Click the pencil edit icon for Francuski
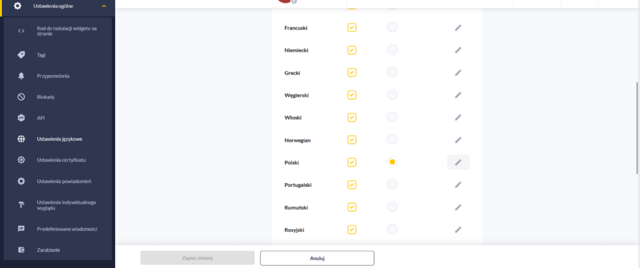644x268 pixels. point(458,28)
